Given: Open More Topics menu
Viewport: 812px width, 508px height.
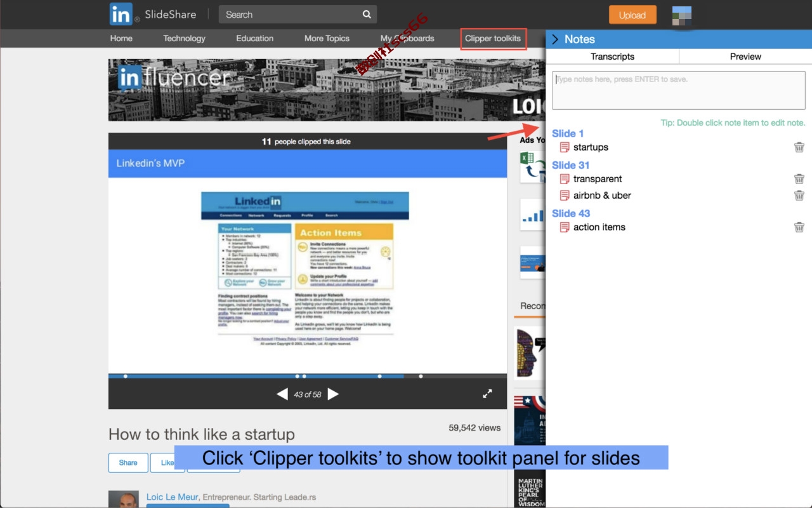Looking at the screenshot, I should [327, 38].
